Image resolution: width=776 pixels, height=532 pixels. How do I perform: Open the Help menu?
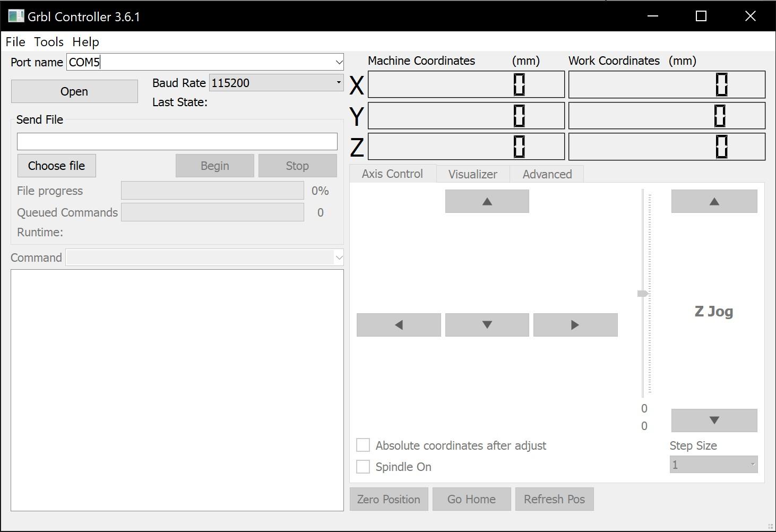(x=85, y=42)
